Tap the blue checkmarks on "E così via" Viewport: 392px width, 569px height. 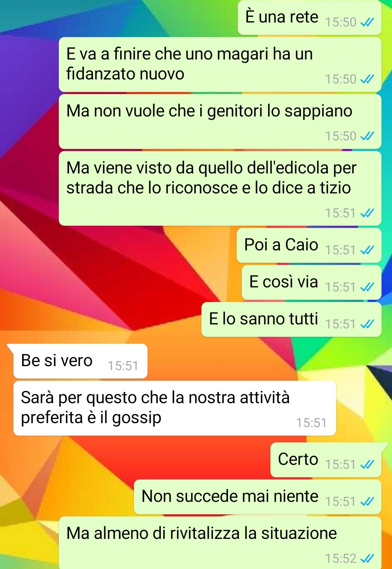pyautogui.click(x=367, y=287)
